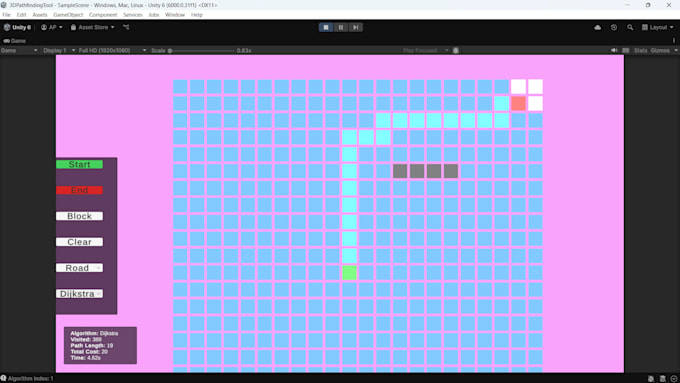The width and height of the screenshot is (680, 383).
Task: Click the middle status bar icon at right
Action: point(662,379)
